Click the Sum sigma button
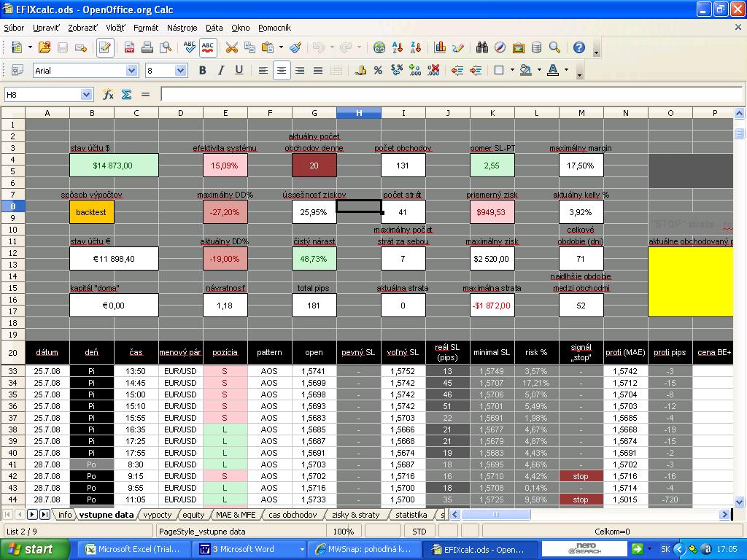747x560 pixels. 126,95
